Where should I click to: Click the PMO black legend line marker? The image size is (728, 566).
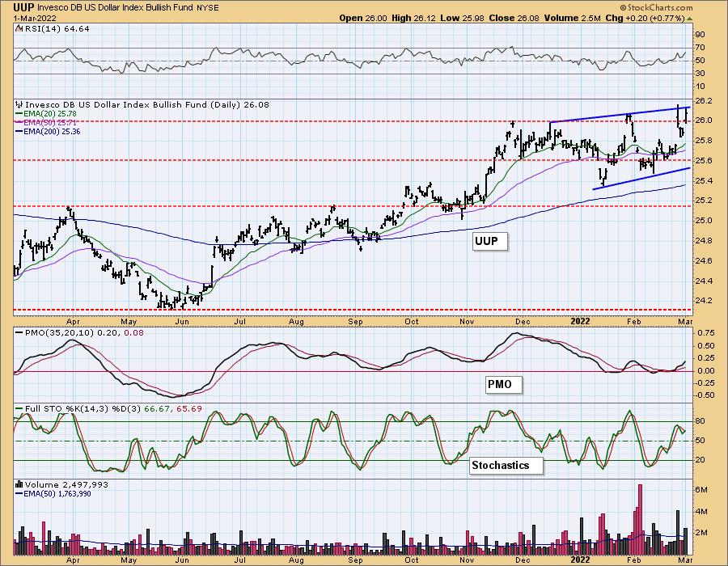19,332
